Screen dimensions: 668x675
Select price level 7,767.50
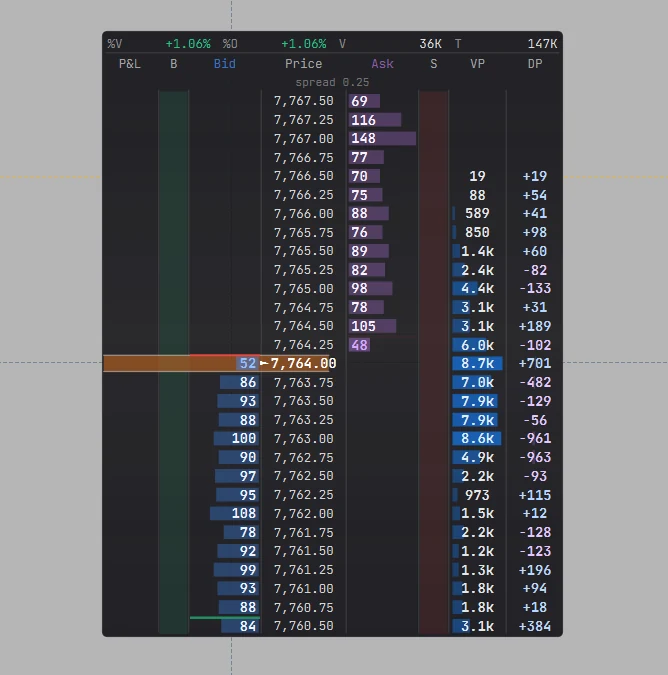(303, 101)
